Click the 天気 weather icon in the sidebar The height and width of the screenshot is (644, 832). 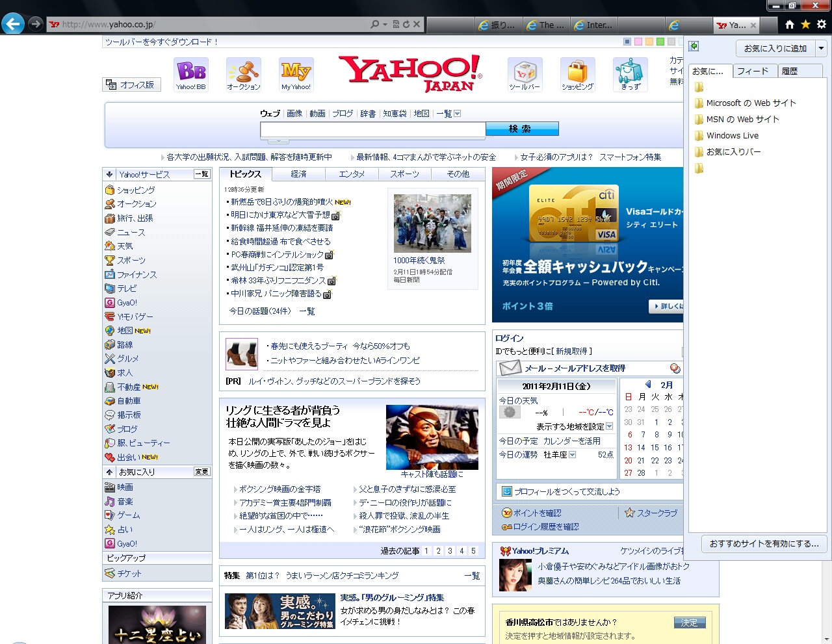(110, 246)
